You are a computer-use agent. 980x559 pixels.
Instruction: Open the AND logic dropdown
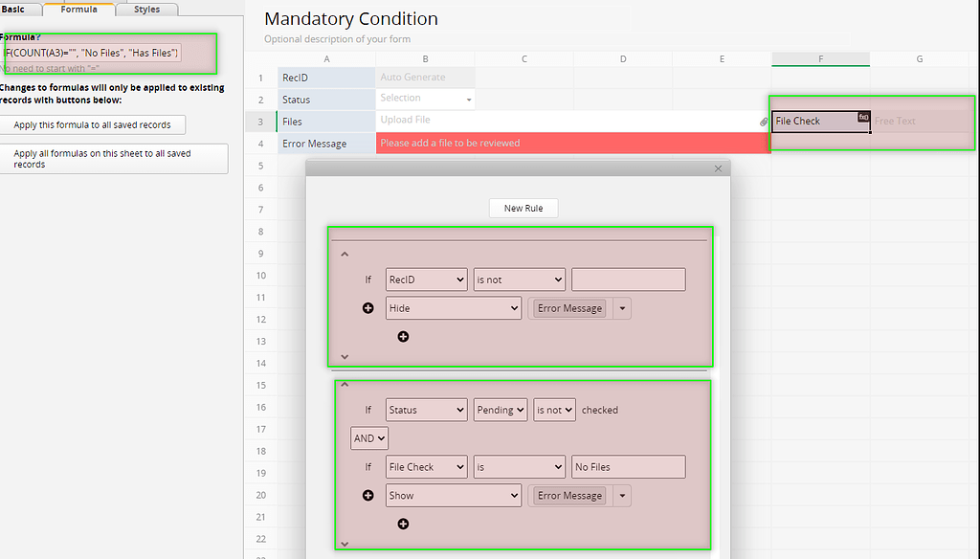tap(368, 437)
